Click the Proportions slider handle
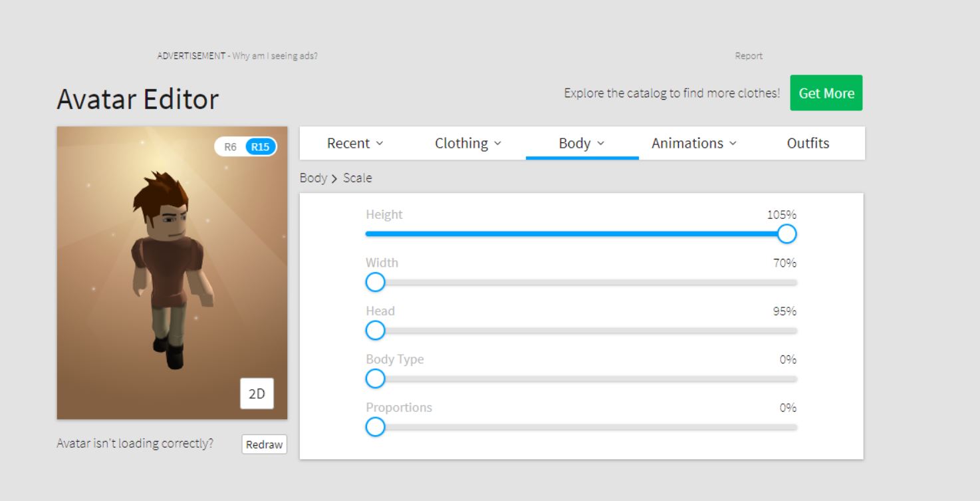The width and height of the screenshot is (980, 501). [x=376, y=427]
